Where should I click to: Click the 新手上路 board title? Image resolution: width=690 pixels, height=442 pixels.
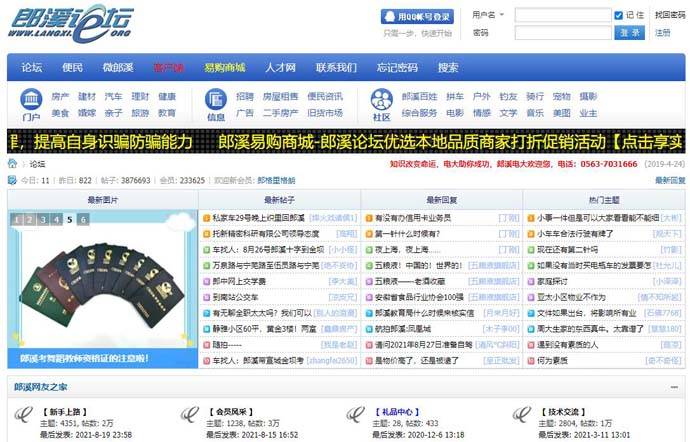(65, 412)
